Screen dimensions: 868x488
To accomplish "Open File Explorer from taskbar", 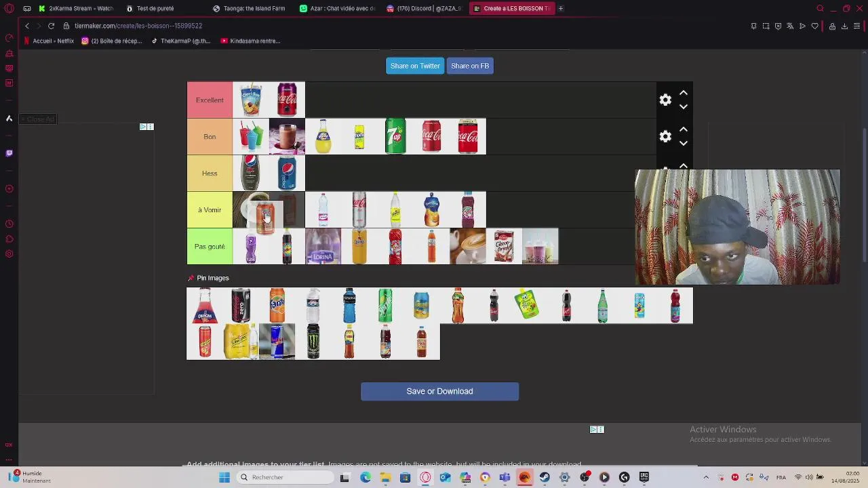I will (x=385, y=477).
